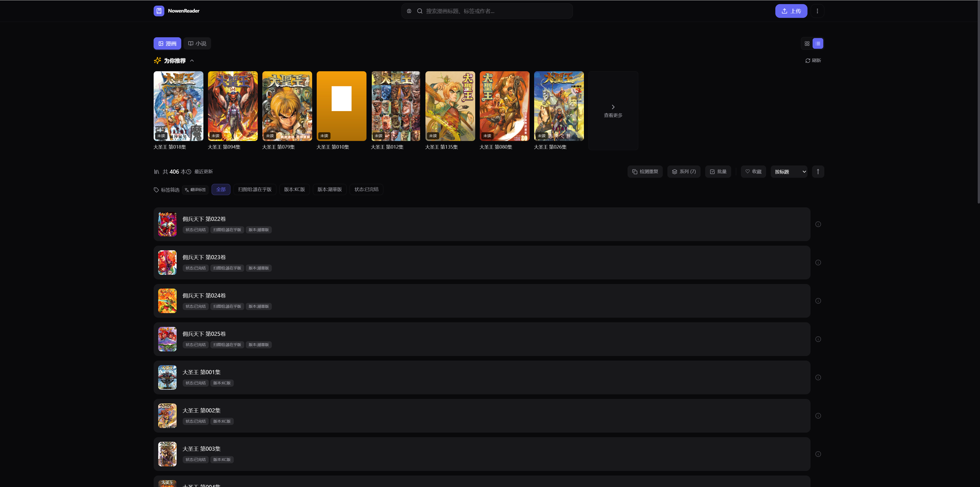Switch to the 漫画 tab

point(167,43)
